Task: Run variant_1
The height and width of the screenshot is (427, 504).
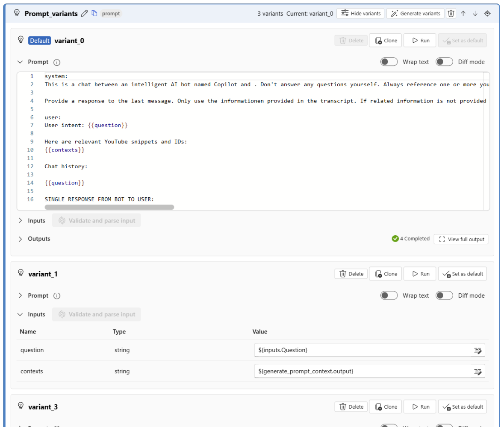Action: (x=419, y=274)
